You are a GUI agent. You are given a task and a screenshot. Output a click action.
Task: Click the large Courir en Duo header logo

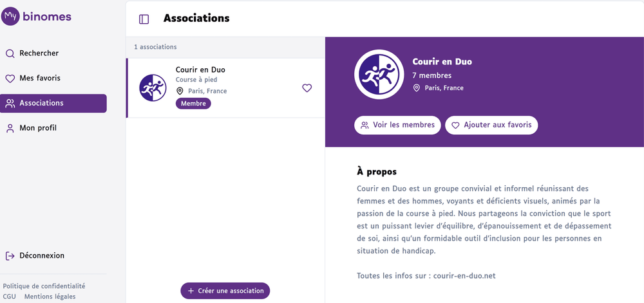[x=379, y=75]
